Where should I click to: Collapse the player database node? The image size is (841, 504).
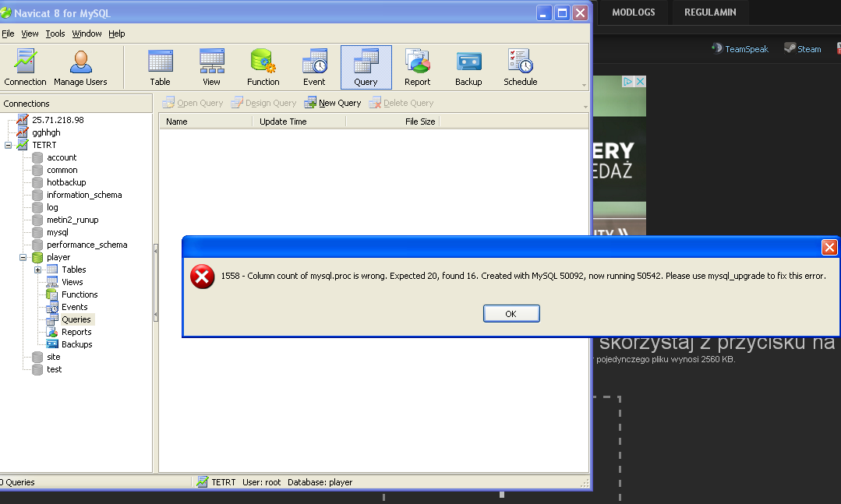(23, 257)
